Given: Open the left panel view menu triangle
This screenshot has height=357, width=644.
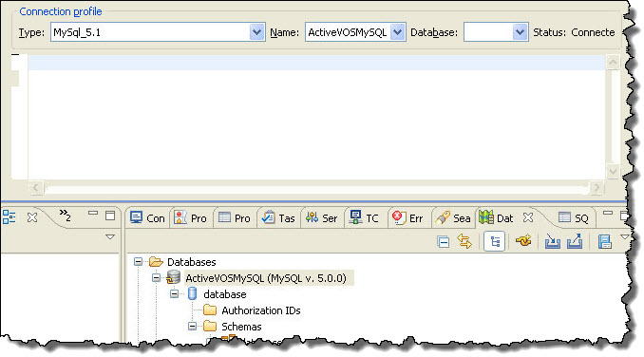Looking at the screenshot, I should [110, 237].
